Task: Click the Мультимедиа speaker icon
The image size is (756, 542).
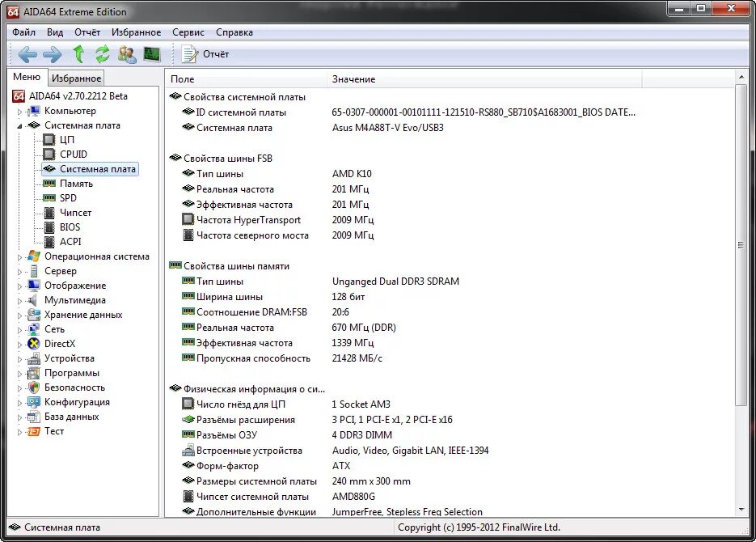Action: pyautogui.click(x=33, y=300)
